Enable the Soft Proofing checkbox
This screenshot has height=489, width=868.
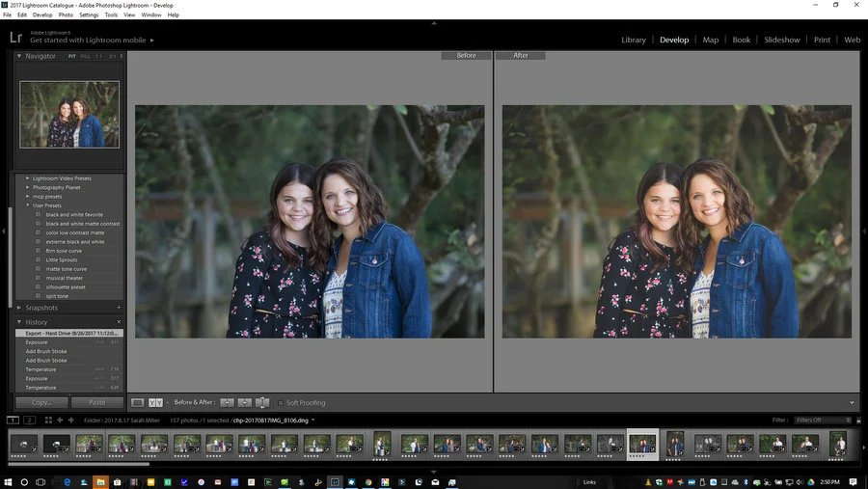pyautogui.click(x=280, y=402)
